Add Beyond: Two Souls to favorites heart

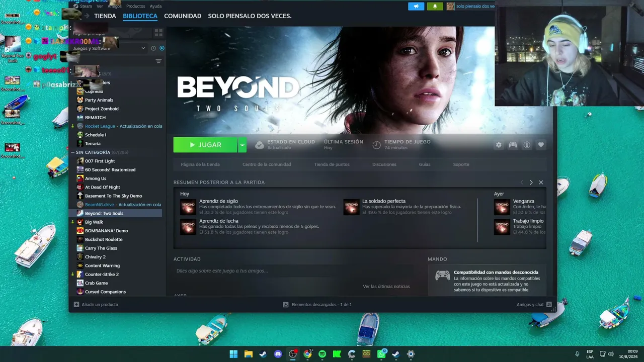541,145
